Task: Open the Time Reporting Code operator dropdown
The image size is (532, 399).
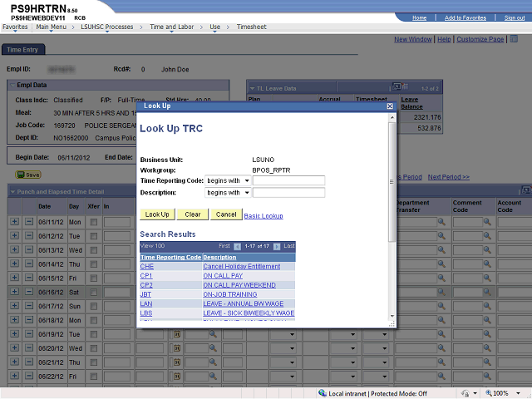Action: pos(228,180)
